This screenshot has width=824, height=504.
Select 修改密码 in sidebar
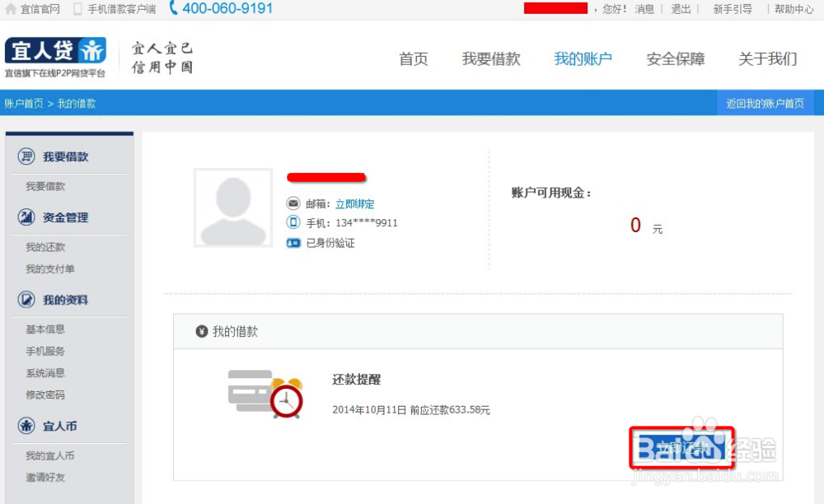click(x=45, y=394)
